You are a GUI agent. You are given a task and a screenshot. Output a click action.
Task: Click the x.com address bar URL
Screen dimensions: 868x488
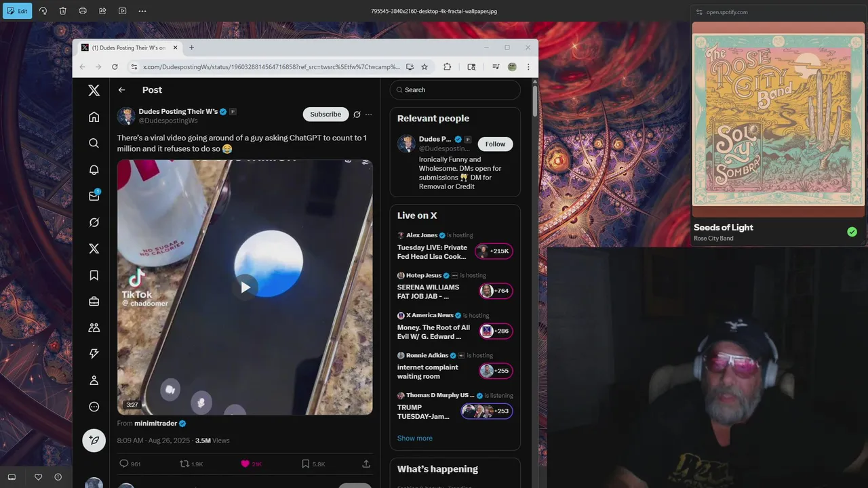tap(271, 67)
